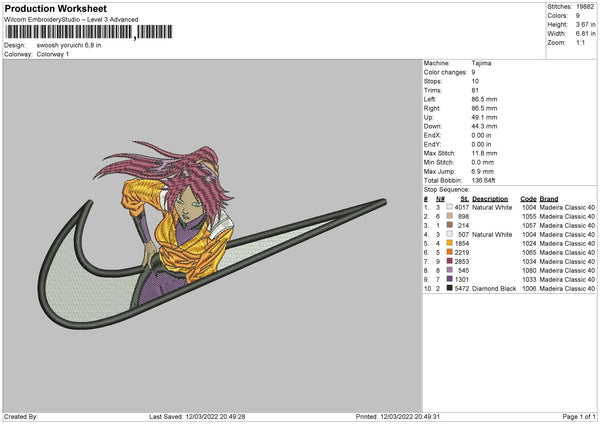The width and height of the screenshot is (600, 424).
Task: Click the Machine value 'Tajima'
Action: 481,63
